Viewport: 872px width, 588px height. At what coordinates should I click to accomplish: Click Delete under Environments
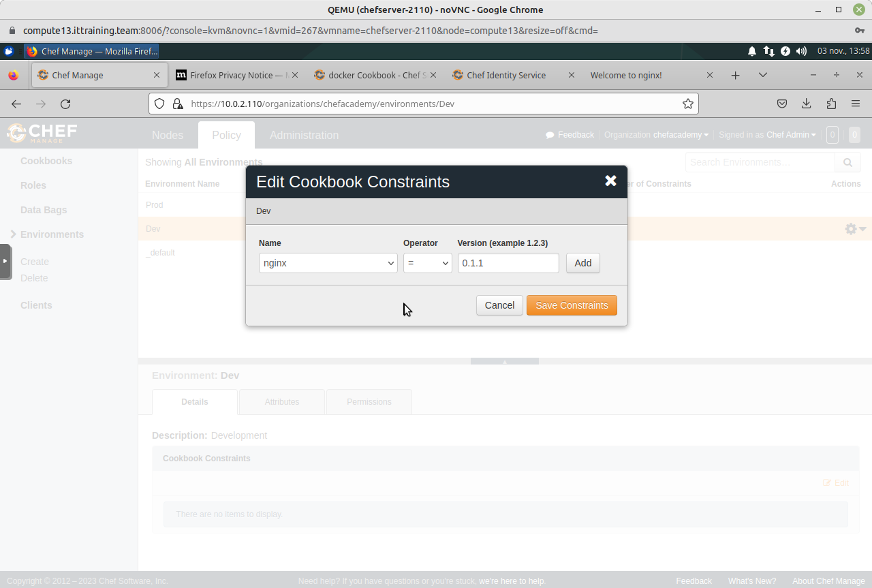(x=34, y=278)
